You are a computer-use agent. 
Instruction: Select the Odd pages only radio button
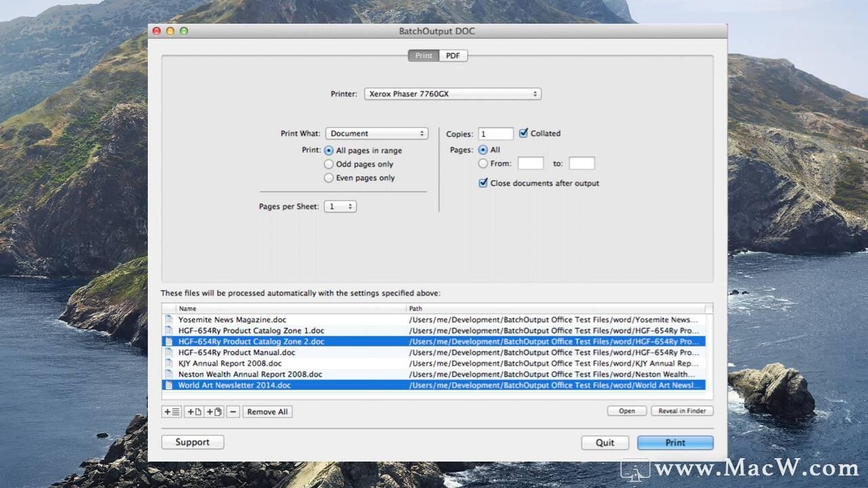pyautogui.click(x=329, y=164)
